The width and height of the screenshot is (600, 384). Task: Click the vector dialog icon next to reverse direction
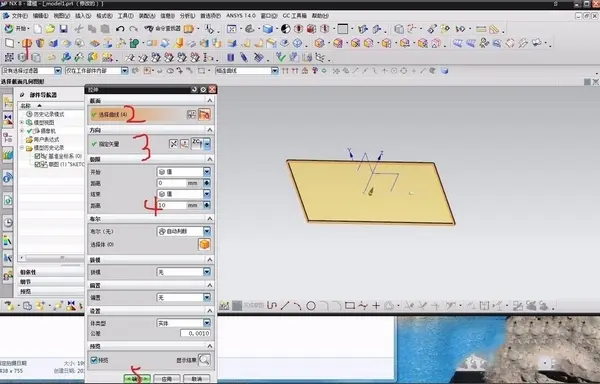(x=185, y=144)
